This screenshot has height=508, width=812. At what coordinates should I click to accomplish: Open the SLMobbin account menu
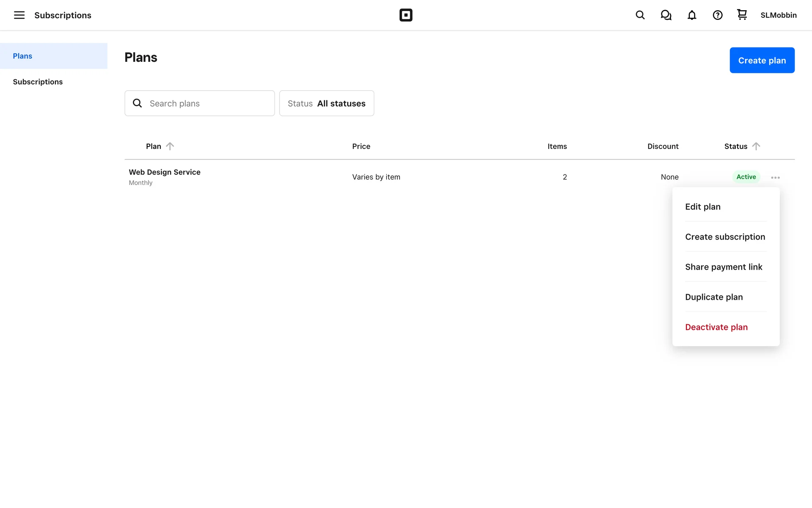(778, 15)
